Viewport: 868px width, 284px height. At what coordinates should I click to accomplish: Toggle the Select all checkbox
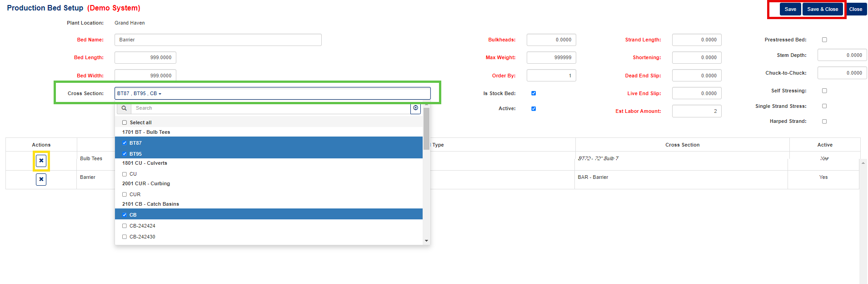(x=125, y=122)
